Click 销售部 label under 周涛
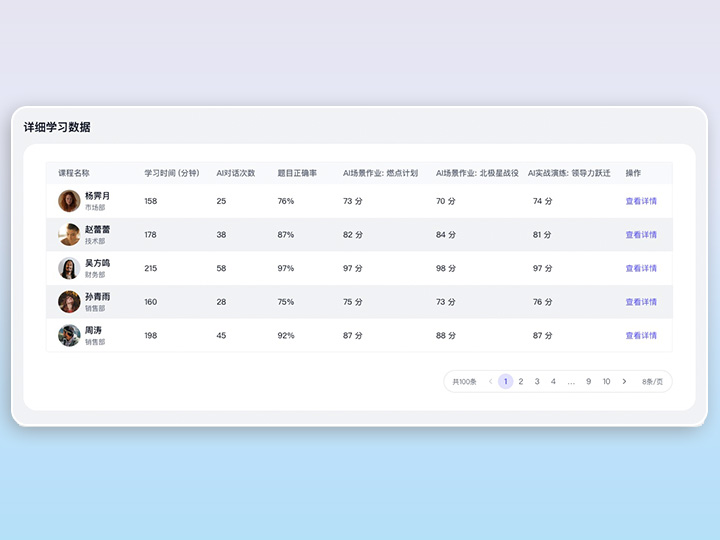 point(95,342)
